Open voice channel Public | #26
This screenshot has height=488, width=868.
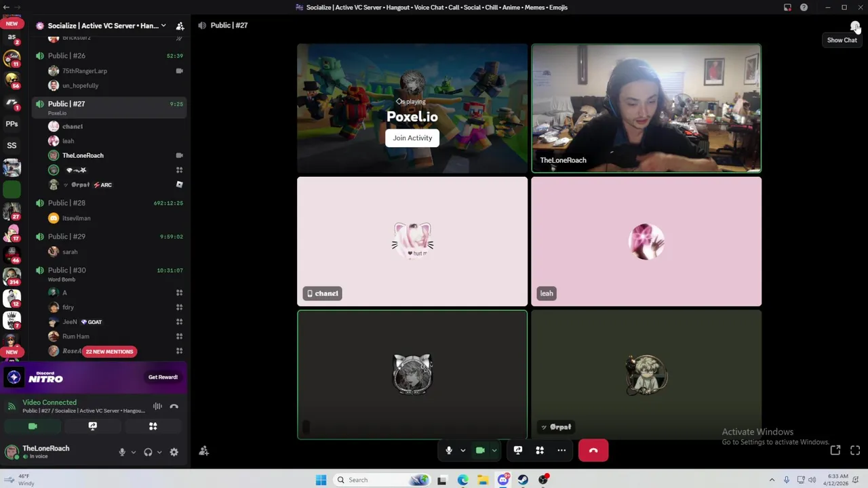coord(108,56)
